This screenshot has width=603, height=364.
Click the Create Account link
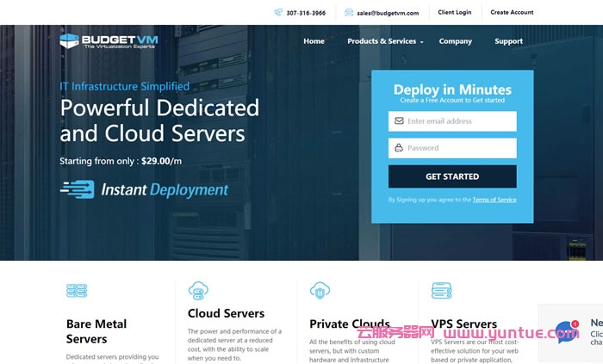tap(512, 13)
